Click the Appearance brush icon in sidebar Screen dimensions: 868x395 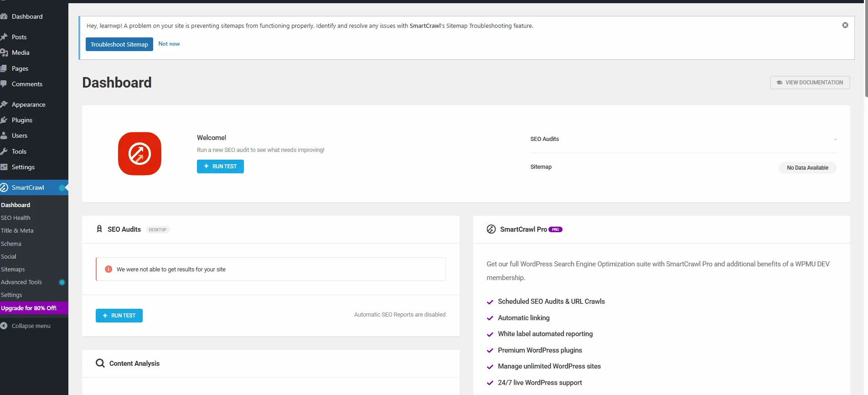4,104
